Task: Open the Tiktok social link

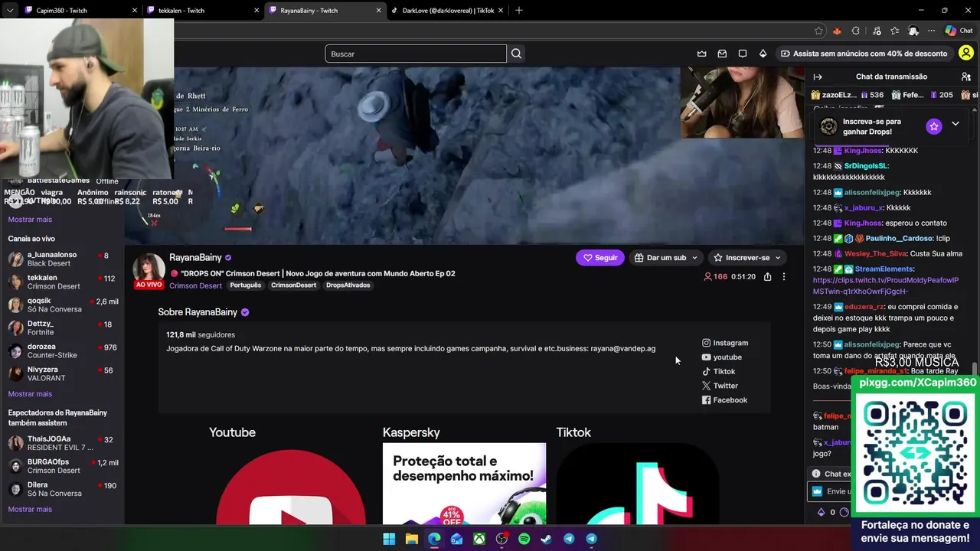Action: [718, 372]
